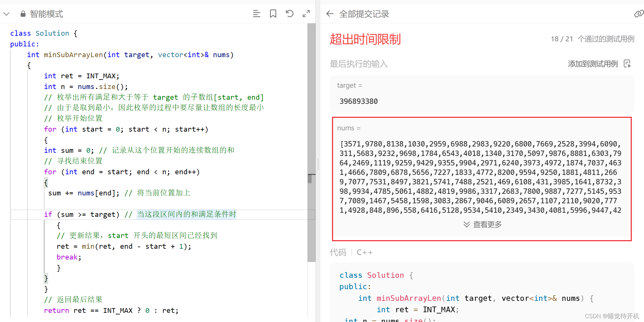The width and height of the screenshot is (644, 322).
Task: Click the 超出时间限制 result heading
Action: click(365, 39)
